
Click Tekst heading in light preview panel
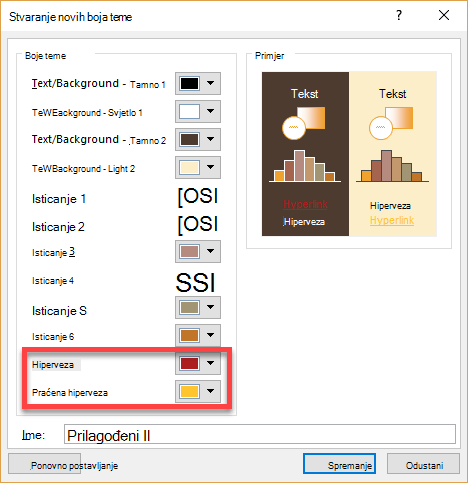point(393,94)
